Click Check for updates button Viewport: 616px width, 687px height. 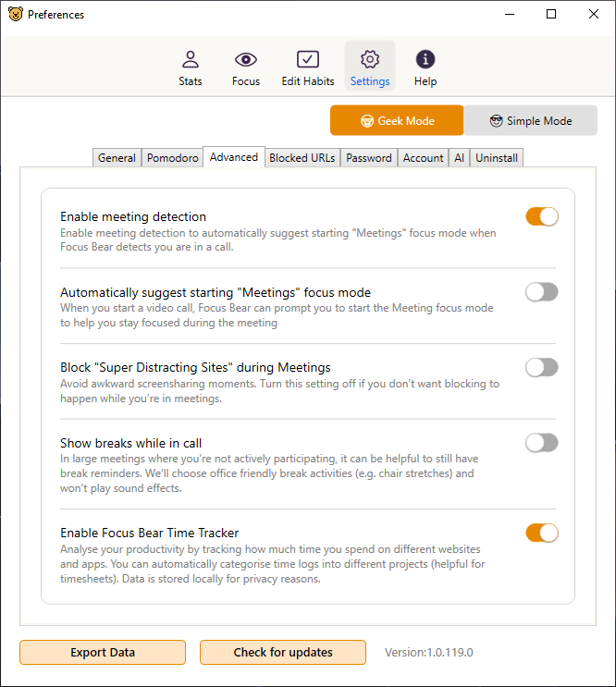(x=283, y=653)
